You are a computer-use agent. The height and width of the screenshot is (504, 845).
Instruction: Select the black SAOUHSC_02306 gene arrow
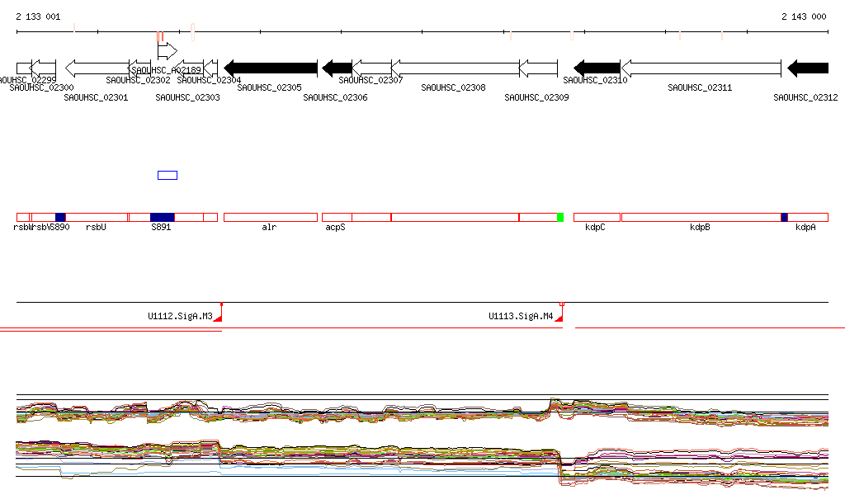337,68
